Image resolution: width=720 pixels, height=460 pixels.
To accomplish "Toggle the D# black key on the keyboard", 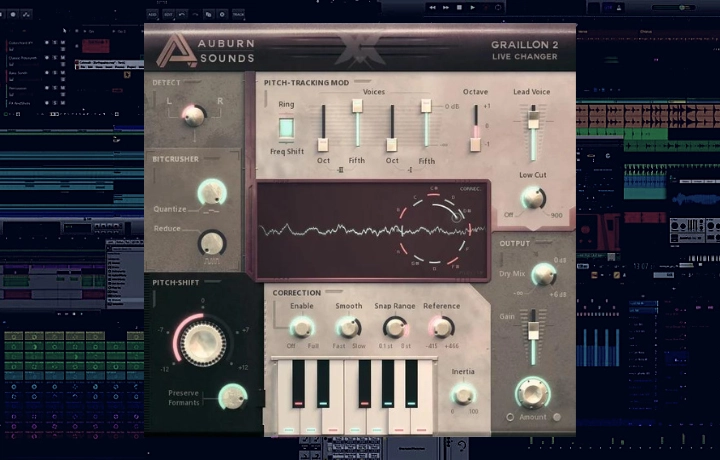I will 323,384.
